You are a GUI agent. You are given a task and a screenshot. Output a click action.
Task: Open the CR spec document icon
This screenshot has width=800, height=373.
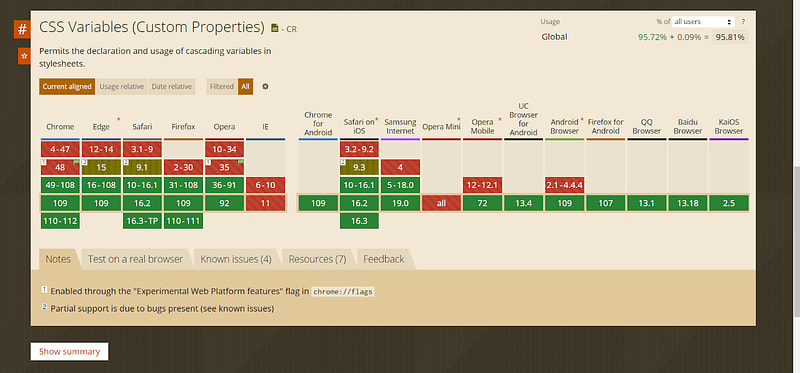point(275,28)
